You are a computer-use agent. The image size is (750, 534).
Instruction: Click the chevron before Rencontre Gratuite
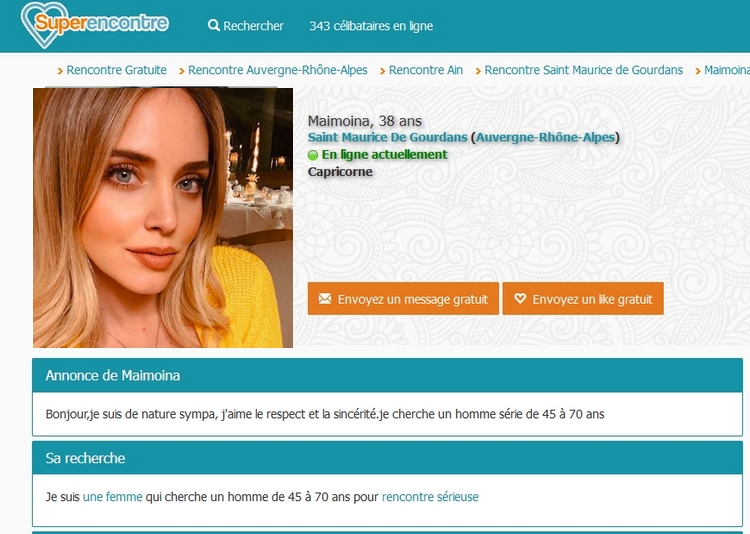click(60, 71)
